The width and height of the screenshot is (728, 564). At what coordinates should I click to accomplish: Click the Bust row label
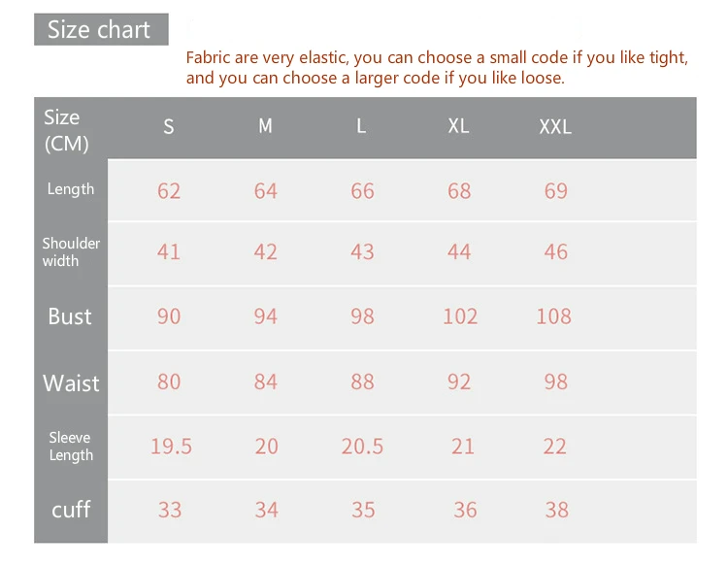[x=70, y=316]
